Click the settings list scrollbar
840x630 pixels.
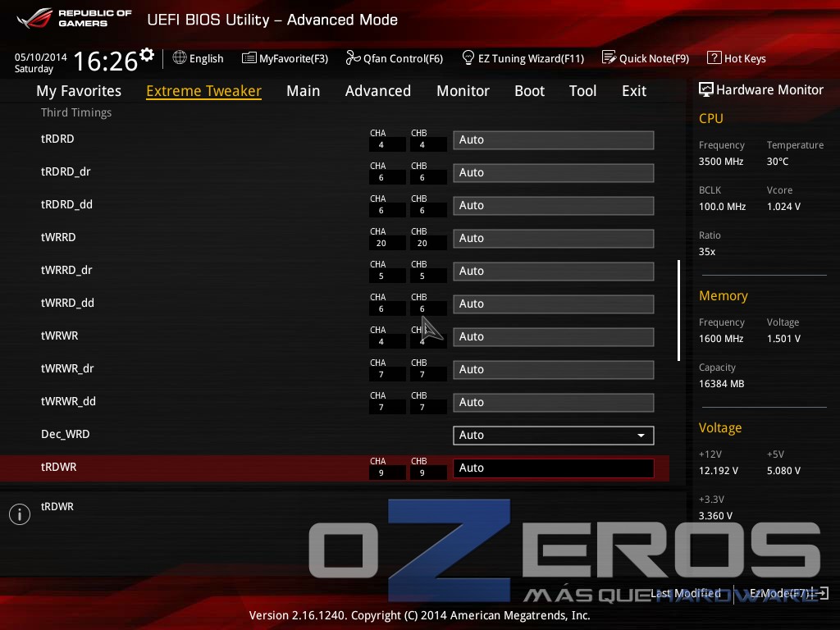point(678,311)
